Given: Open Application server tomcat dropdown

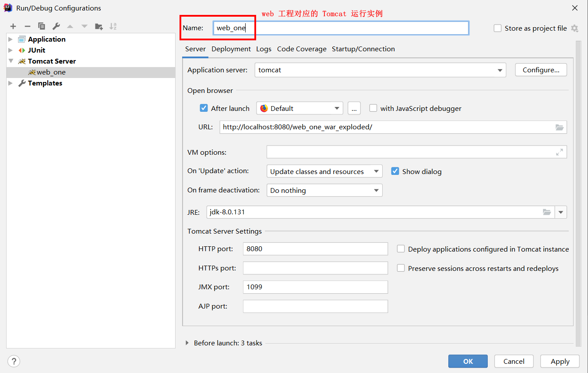Looking at the screenshot, I should 380,70.
